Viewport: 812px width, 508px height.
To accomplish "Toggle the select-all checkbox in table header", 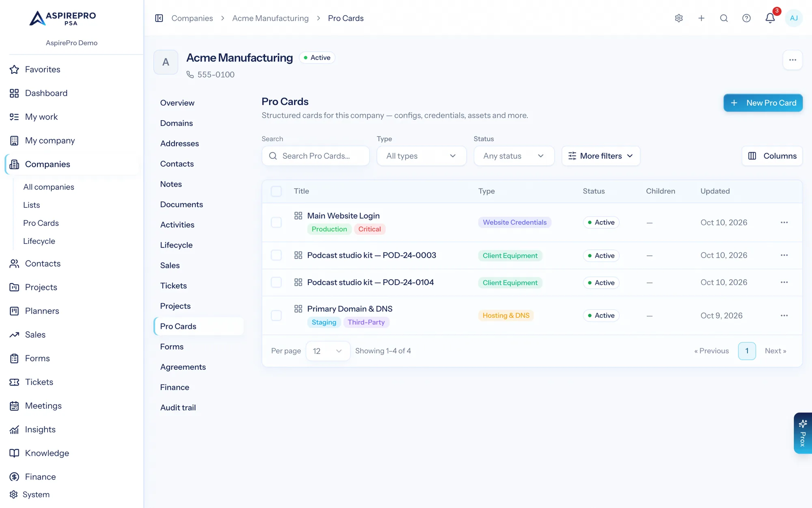I will [276, 191].
